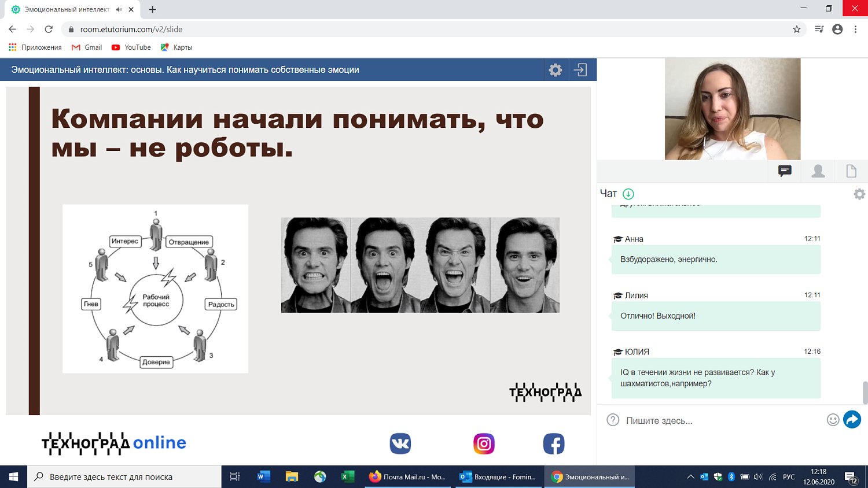
Task: Open the files document icon
Action: (851, 171)
